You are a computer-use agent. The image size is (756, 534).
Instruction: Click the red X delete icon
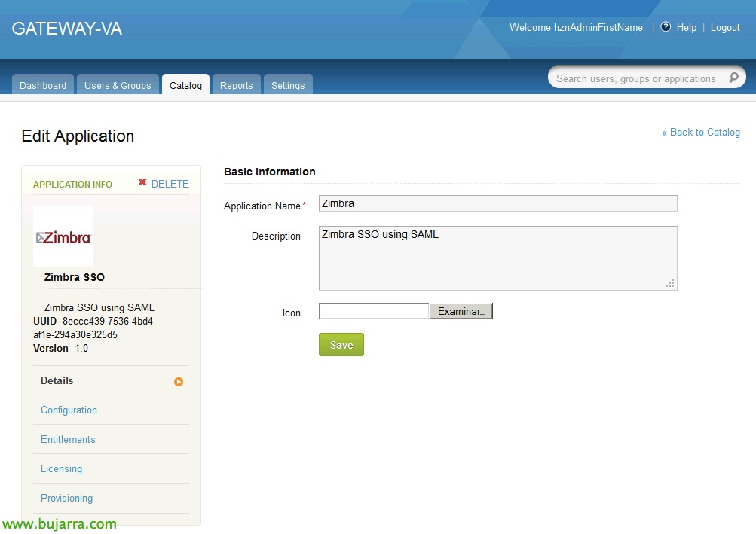(142, 182)
